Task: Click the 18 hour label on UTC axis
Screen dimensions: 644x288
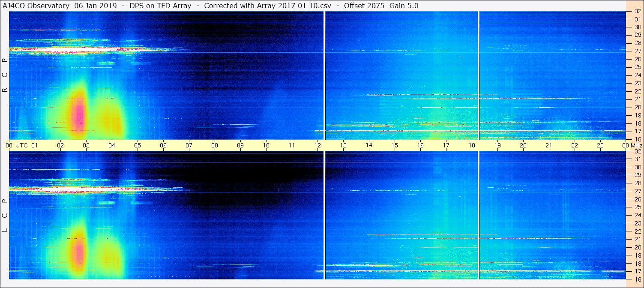Action: 472,145
